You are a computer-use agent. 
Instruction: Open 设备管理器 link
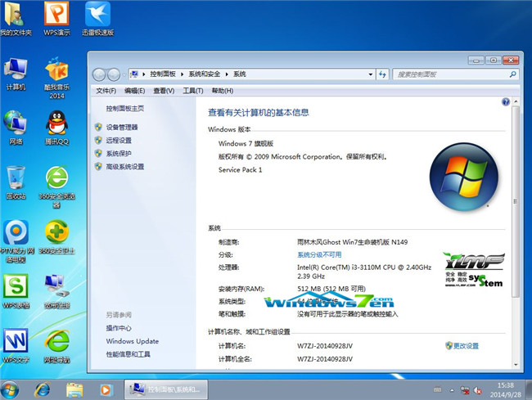pos(122,128)
